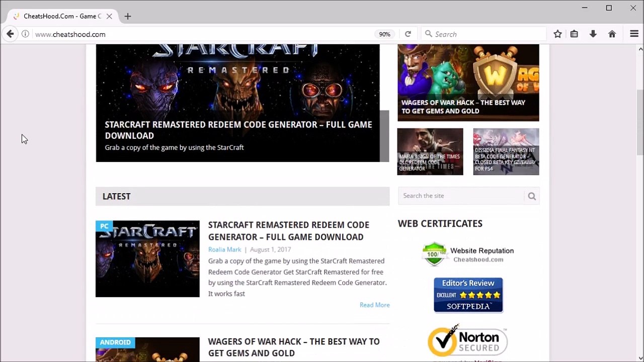Click the 'Search the site' field
Image resolution: width=644 pixels, height=362 pixels.
(462, 196)
